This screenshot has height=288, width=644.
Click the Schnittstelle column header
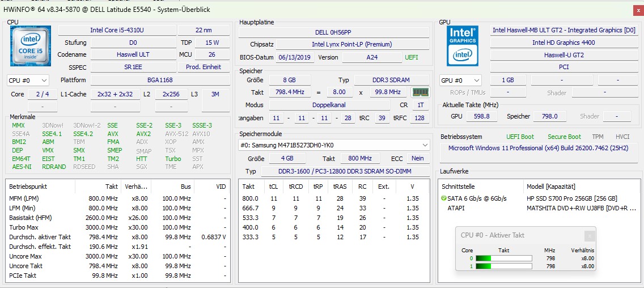coord(458,187)
